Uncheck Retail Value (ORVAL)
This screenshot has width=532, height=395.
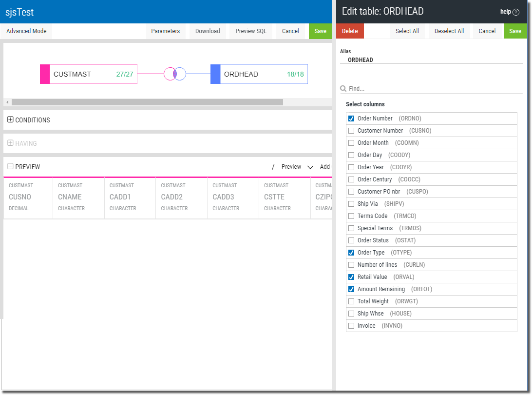(351, 276)
